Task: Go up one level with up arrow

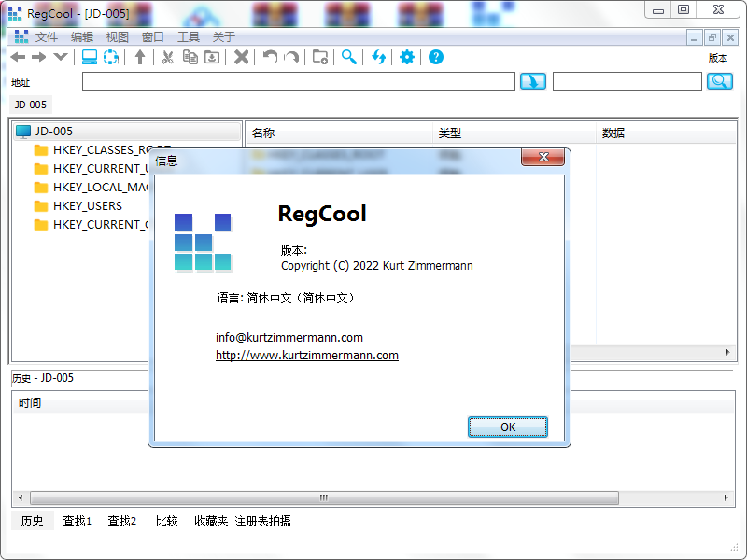Action: pos(140,57)
